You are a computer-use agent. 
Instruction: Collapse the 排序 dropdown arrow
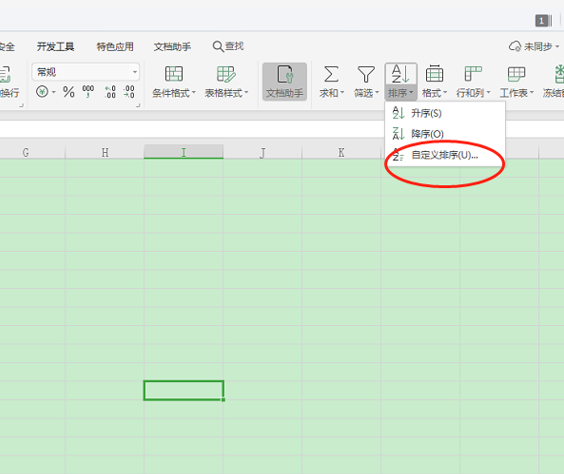411,93
